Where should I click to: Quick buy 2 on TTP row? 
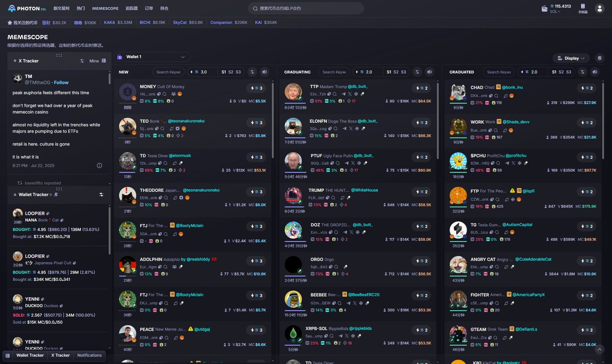(x=422, y=88)
